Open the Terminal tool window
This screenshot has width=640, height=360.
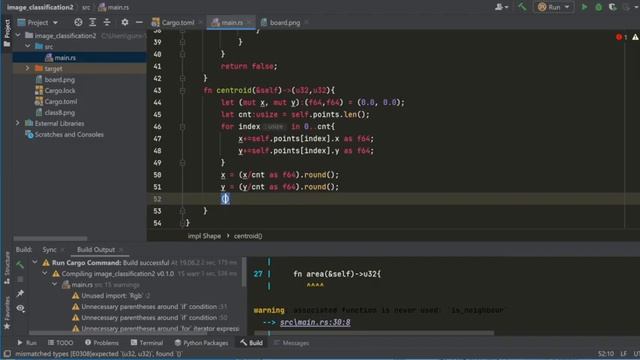point(147,343)
